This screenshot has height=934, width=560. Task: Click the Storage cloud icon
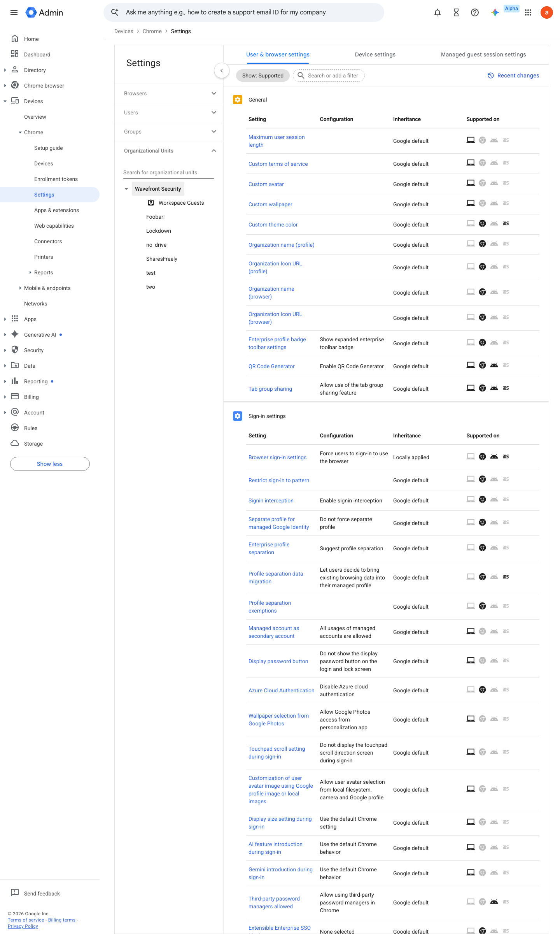coord(15,443)
